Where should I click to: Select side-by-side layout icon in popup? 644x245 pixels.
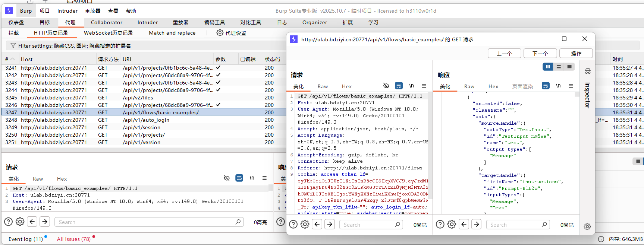[x=548, y=67]
